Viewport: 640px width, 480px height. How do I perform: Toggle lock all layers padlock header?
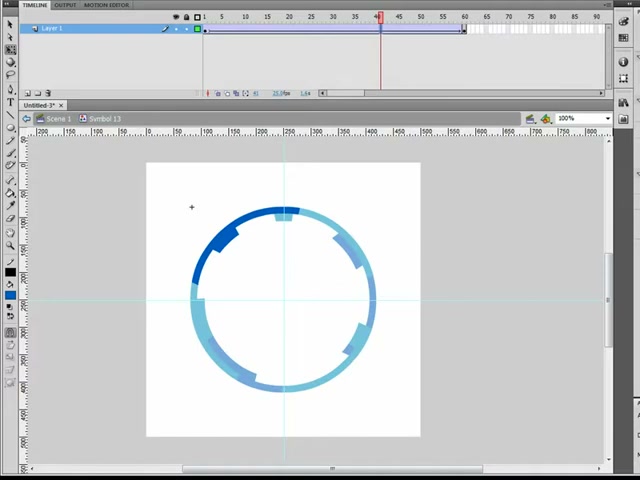click(x=187, y=17)
